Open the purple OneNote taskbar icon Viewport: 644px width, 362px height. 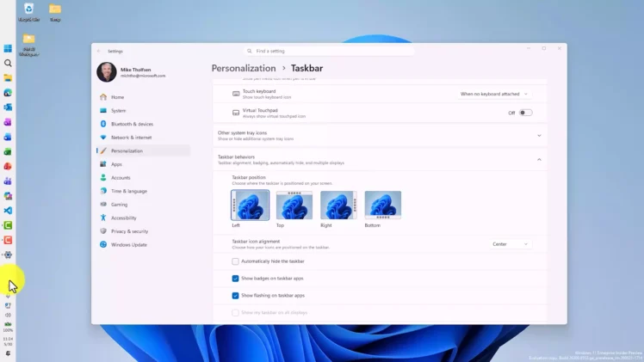[x=8, y=122]
